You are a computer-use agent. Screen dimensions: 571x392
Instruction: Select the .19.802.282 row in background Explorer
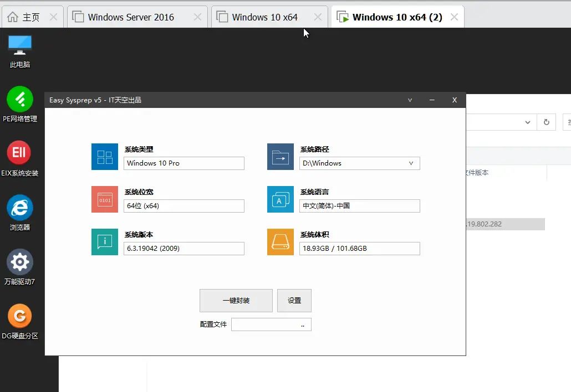point(505,224)
